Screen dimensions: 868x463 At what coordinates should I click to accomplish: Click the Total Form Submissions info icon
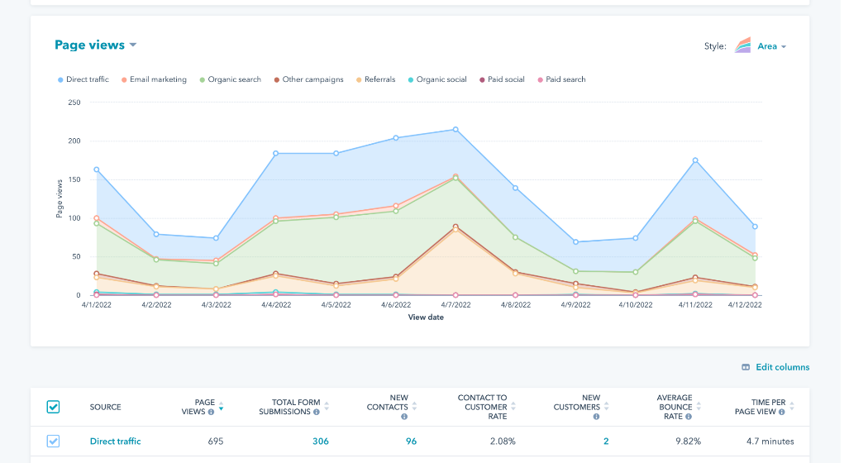click(317, 412)
